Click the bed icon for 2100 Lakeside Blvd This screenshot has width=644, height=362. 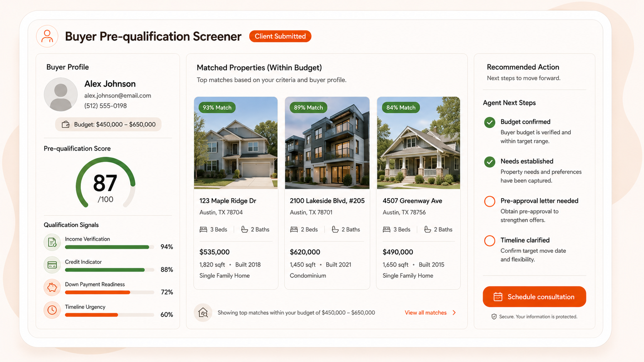(294, 230)
